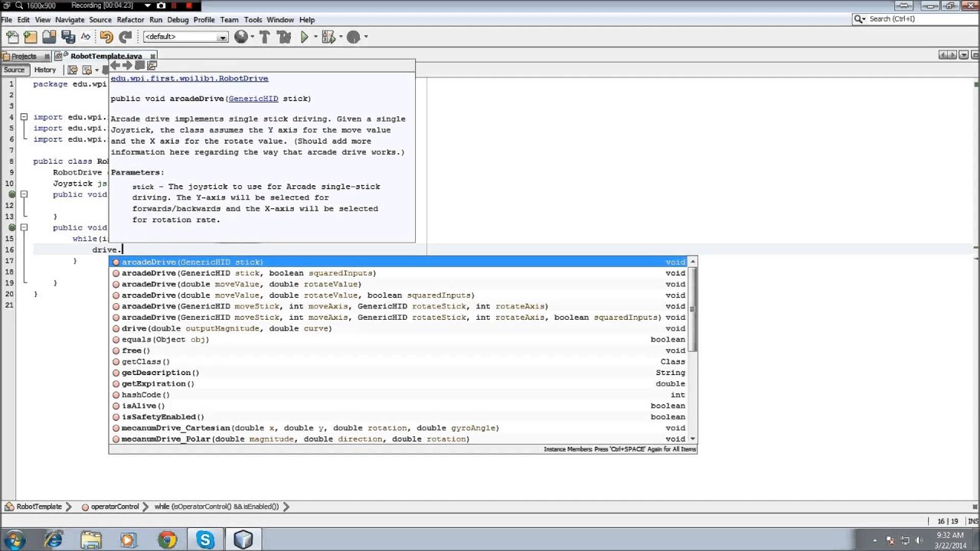Open the Window menu
This screenshot has width=980, height=551.
click(280, 20)
